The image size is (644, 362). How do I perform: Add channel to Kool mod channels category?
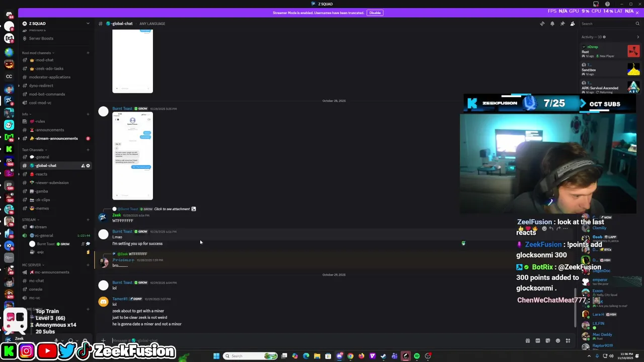88,53
